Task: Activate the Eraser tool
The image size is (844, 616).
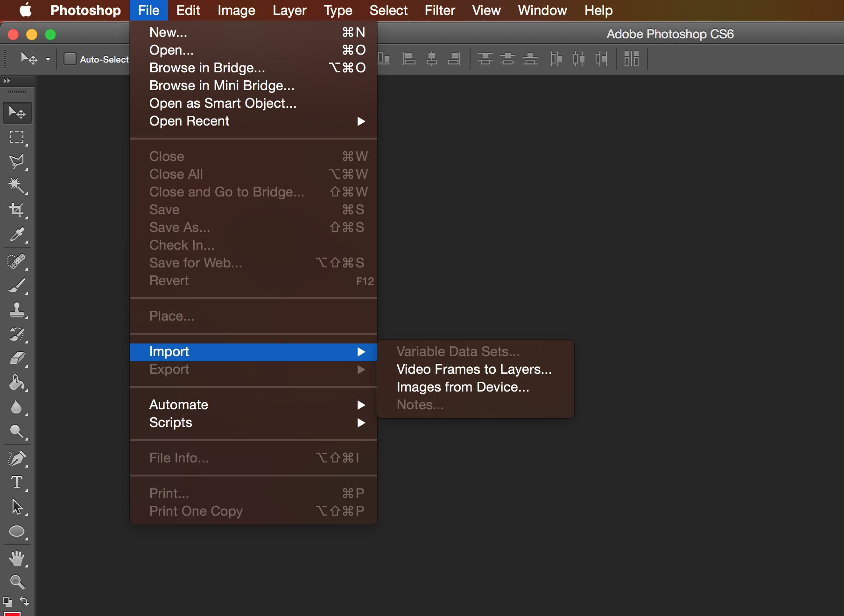Action: click(x=17, y=358)
